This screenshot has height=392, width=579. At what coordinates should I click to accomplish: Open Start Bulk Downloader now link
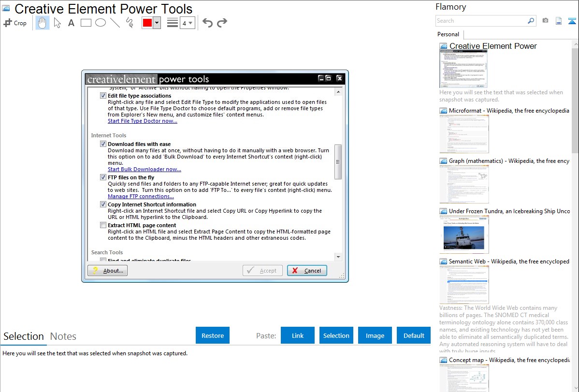click(x=145, y=169)
